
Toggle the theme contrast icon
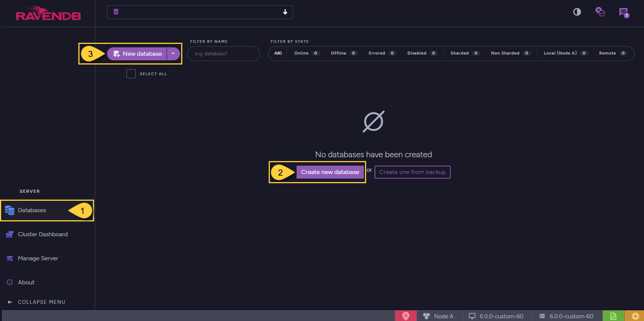click(x=577, y=12)
